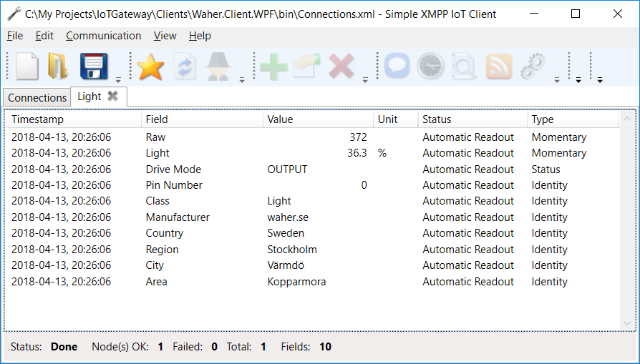The width and height of the screenshot is (640, 364).
Task: Click the clock icon in toolbar
Action: [x=431, y=67]
